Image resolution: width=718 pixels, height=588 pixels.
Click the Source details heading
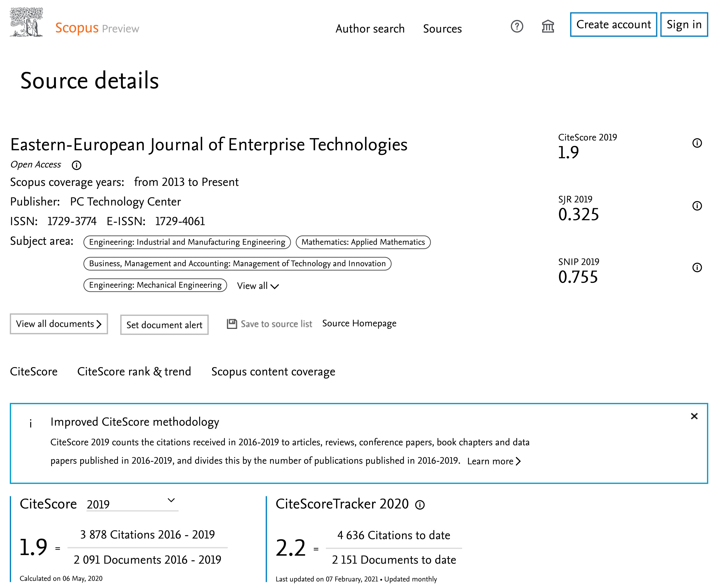point(90,80)
